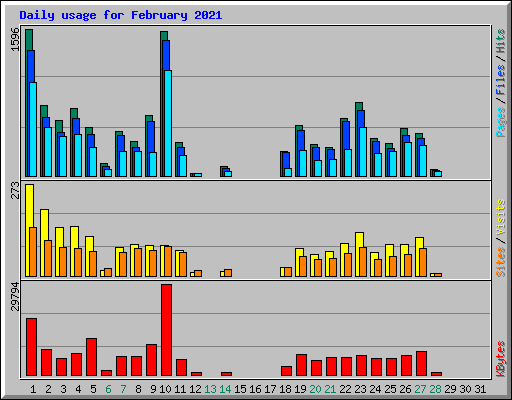Viewport: 512px width, 400px height.
Task: Select day 8 on the x-axis
Action: pos(138,389)
